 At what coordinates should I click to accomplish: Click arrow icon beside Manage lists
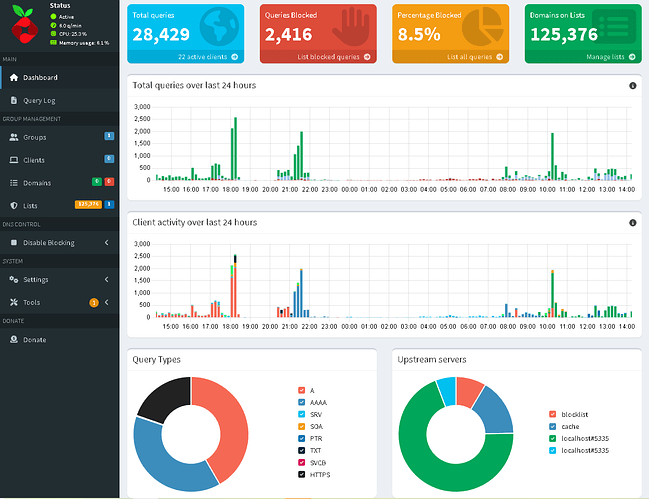point(632,57)
